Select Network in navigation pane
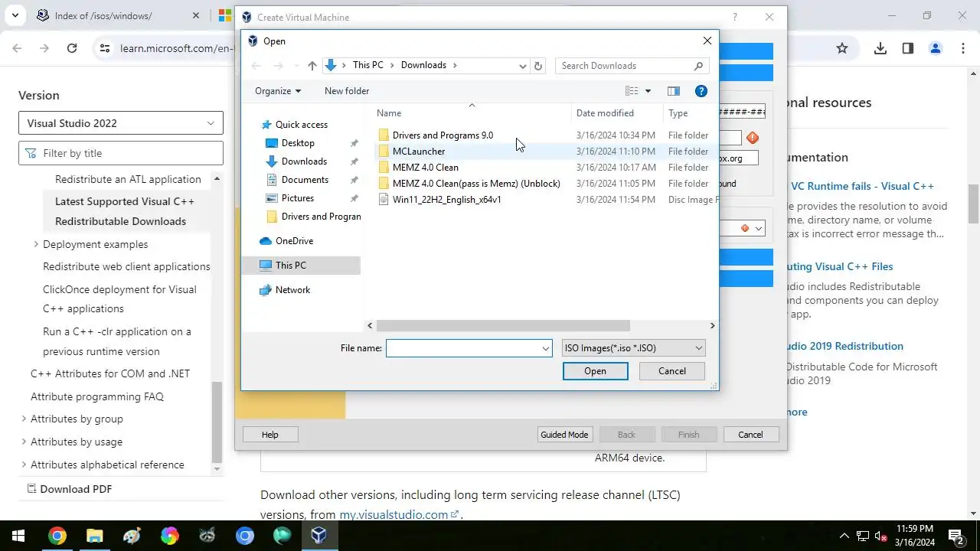The width and height of the screenshot is (980, 551). coord(292,290)
